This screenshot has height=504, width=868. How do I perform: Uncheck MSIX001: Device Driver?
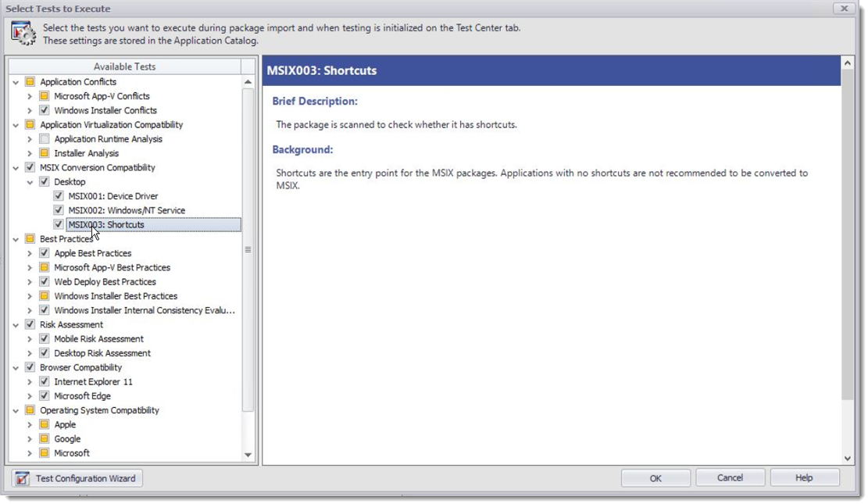(x=59, y=195)
